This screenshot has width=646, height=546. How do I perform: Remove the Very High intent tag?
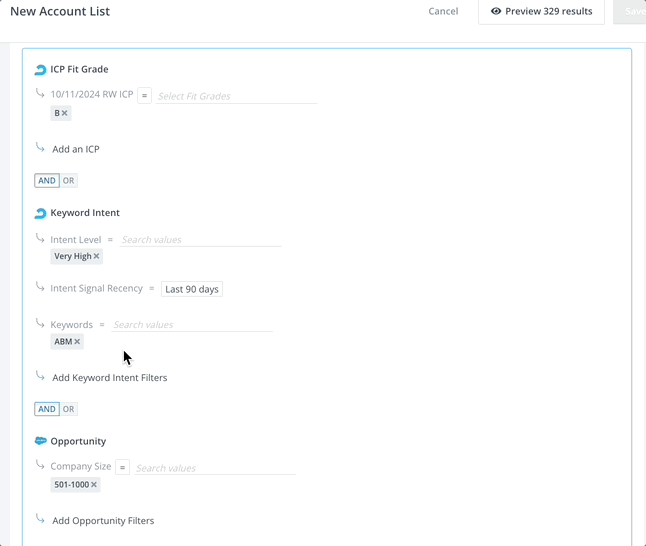pyautogui.click(x=96, y=257)
